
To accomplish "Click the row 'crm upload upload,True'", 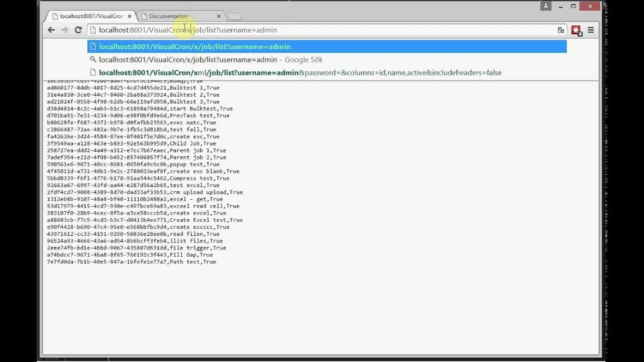I will [145, 192].
